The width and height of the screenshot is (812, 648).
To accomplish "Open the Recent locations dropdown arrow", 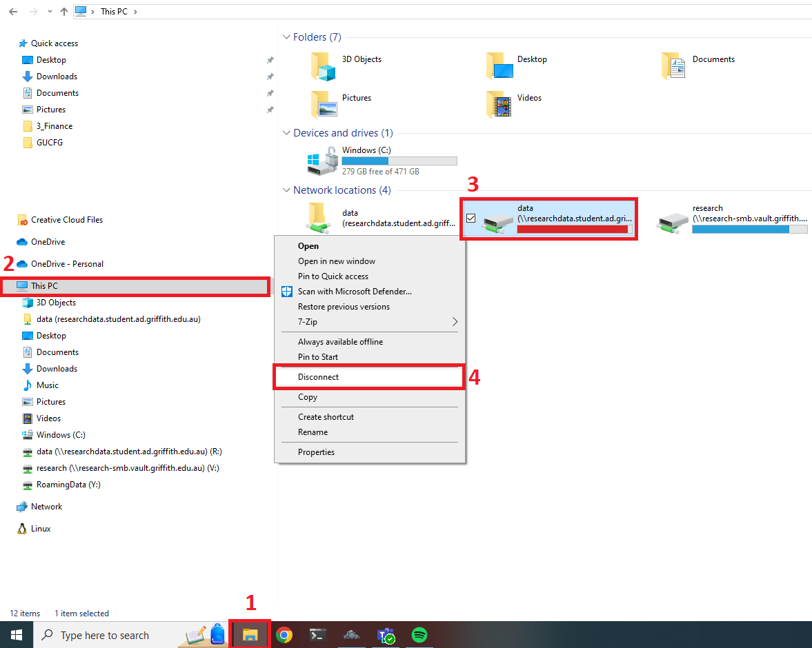I will [49, 12].
